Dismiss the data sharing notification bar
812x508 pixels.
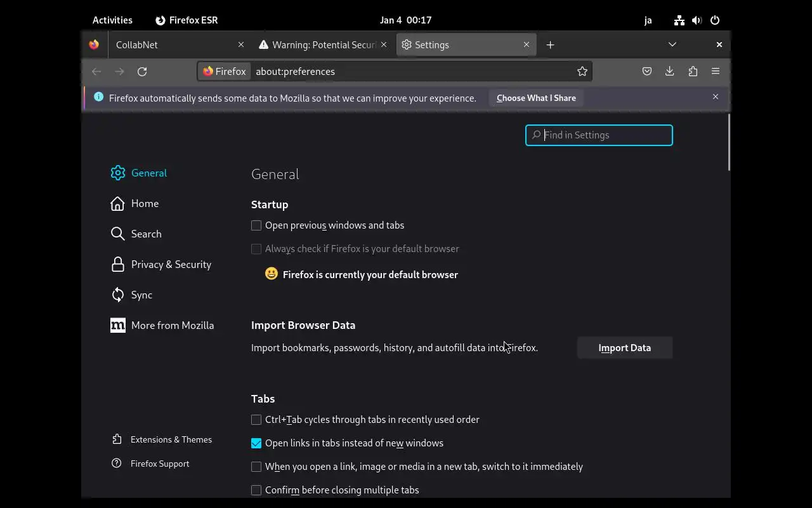click(x=716, y=97)
